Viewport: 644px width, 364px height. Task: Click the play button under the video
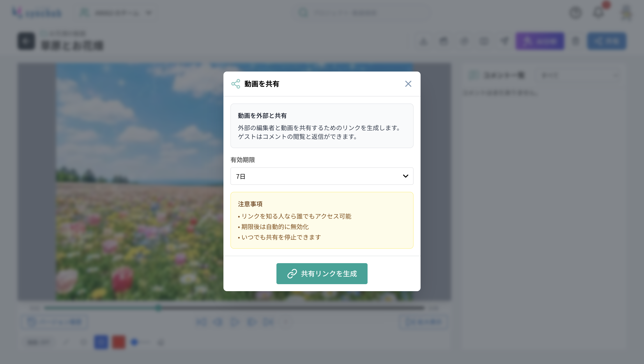[235, 322]
